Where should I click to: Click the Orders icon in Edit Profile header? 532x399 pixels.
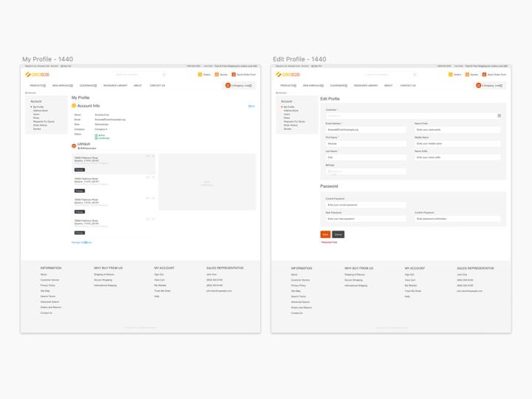(x=450, y=75)
